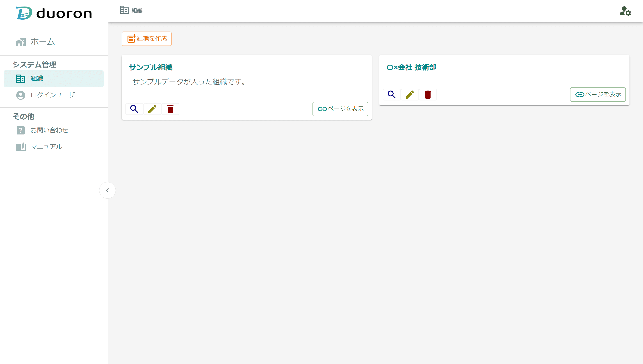Click the duoron logo
Image resolution: width=643 pixels, height=364 pixels.
tap(54, 13)
